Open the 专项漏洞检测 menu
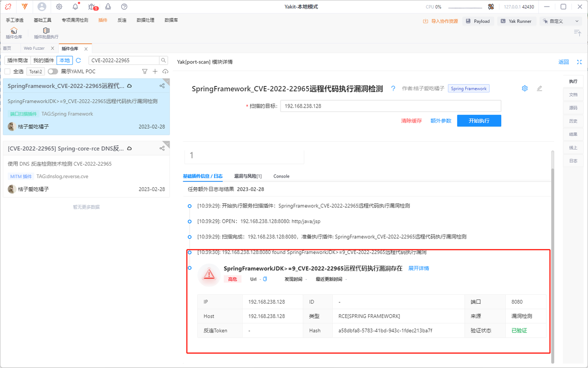Screen dimensions: 588x368 coord(75,20)
